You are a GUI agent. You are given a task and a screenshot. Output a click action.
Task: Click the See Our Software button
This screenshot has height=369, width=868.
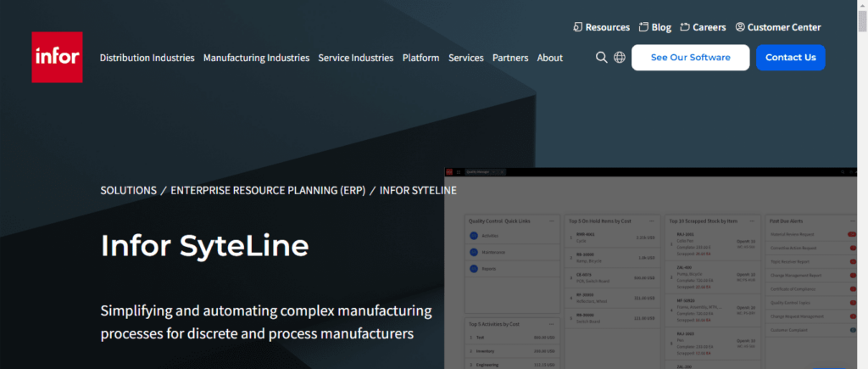(690, 58)
